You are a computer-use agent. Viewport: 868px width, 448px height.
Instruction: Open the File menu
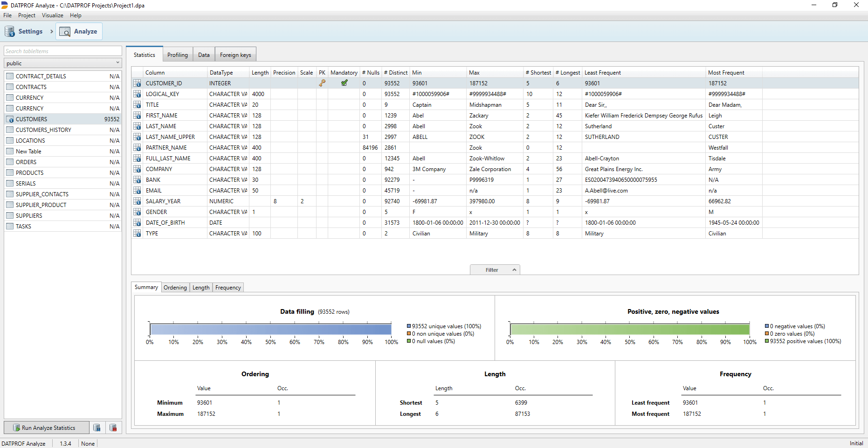tap(7, 15)
